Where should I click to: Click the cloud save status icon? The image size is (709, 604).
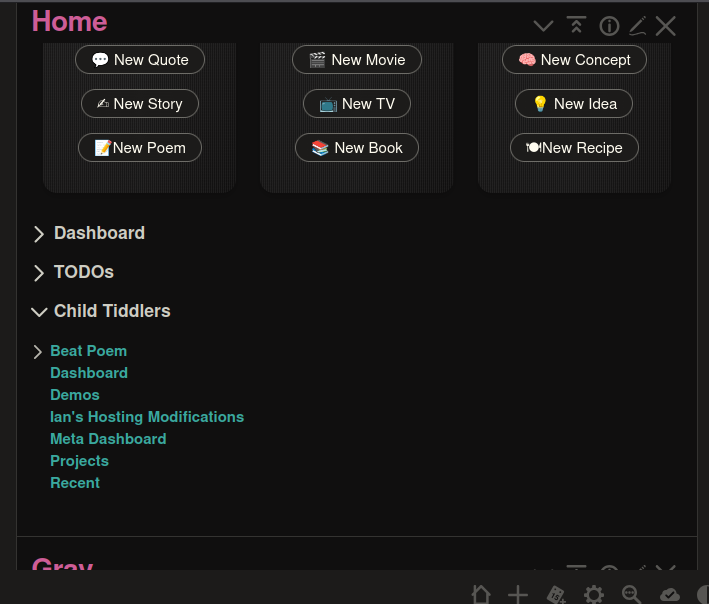pyautogui.click(x=670, y=595)
